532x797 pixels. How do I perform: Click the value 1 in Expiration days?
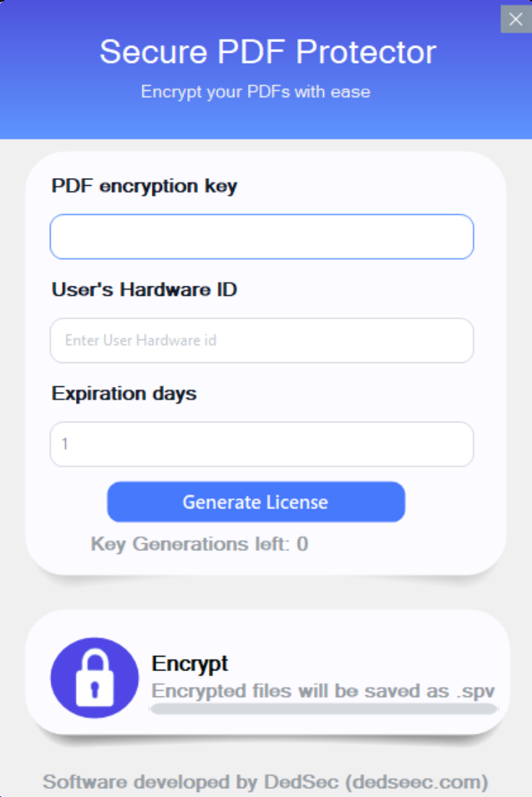64,444
